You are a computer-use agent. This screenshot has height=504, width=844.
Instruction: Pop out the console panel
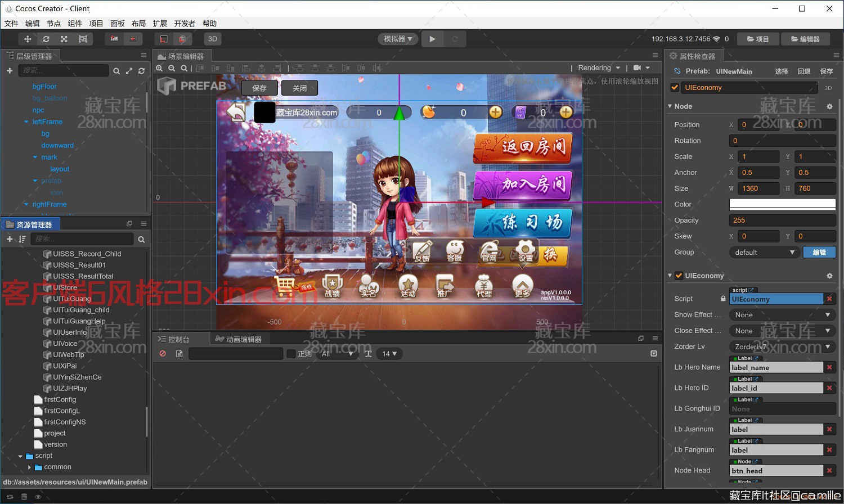[x=640, y=339]
